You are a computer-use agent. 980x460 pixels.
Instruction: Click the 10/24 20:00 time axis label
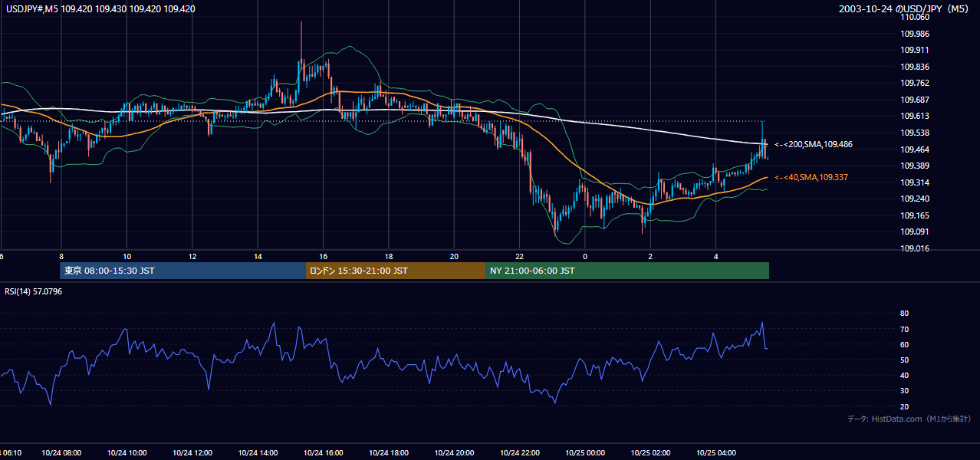click(x=454, y=453)
